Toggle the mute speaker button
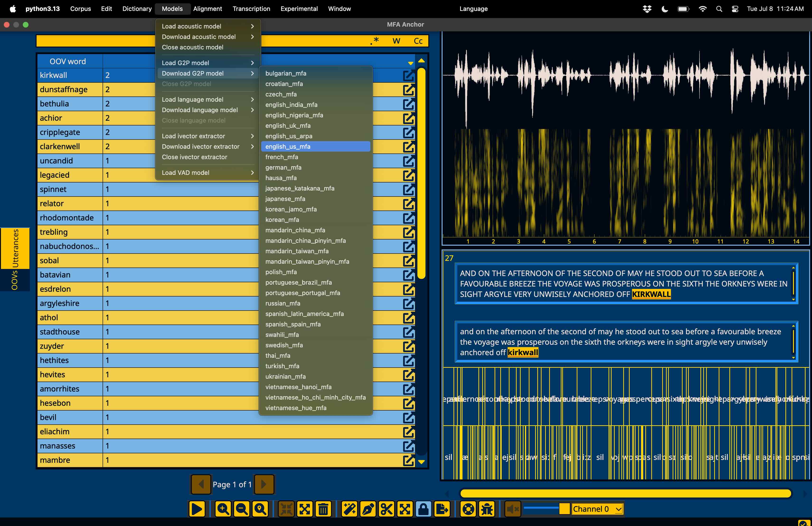Screen dimensions: 812x526 [512, 509]
